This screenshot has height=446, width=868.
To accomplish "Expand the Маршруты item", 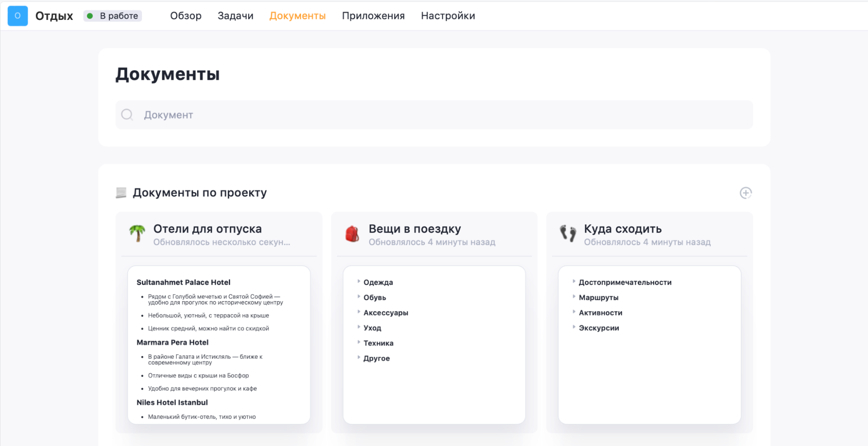I will pos(574,297).
